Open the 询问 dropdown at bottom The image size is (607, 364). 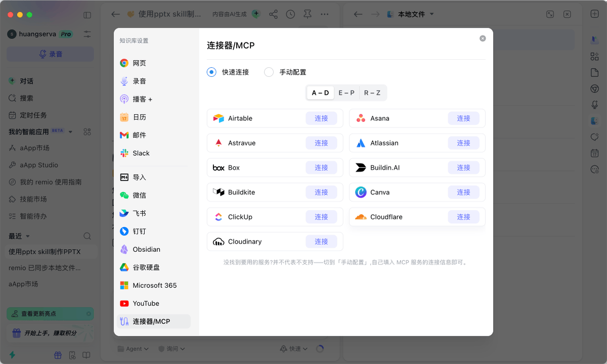click(x=171, y=349)
